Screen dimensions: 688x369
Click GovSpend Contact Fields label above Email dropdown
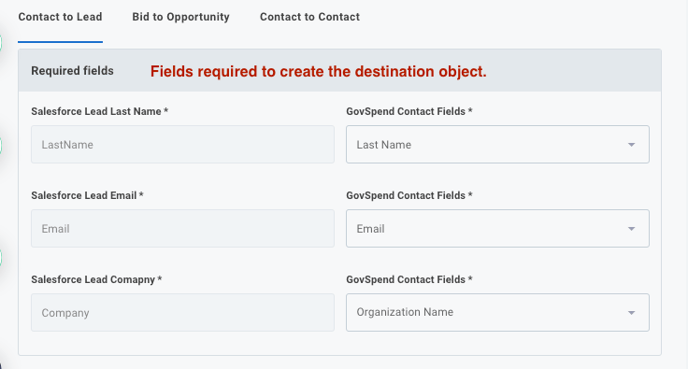(x=409, y=196)
